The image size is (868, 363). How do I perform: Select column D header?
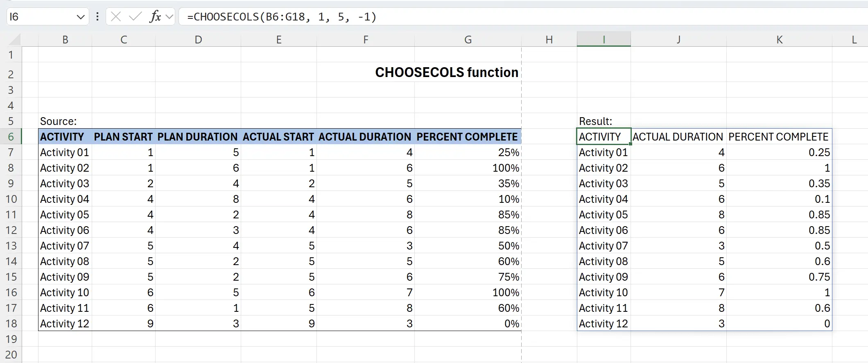(198, 40)
